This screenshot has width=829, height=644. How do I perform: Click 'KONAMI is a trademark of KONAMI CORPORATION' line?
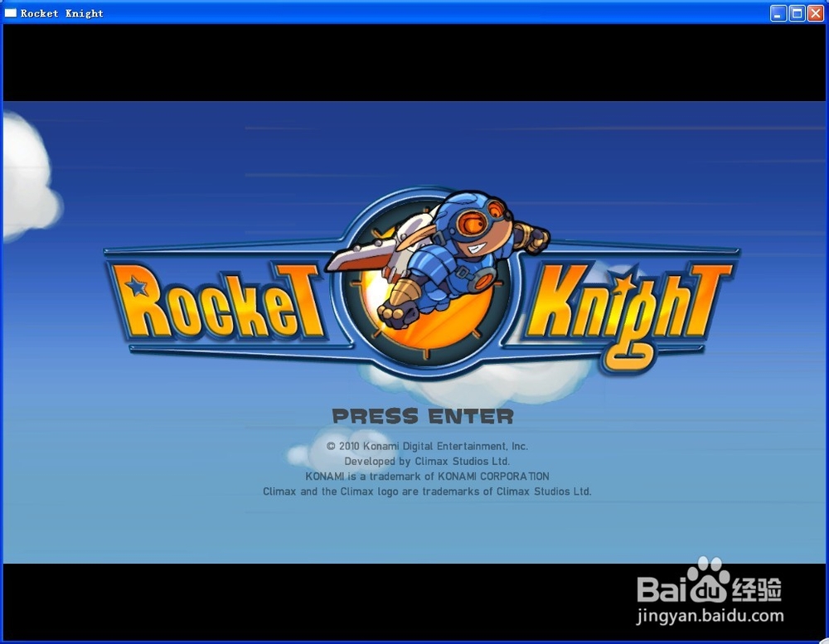[427, 476]
